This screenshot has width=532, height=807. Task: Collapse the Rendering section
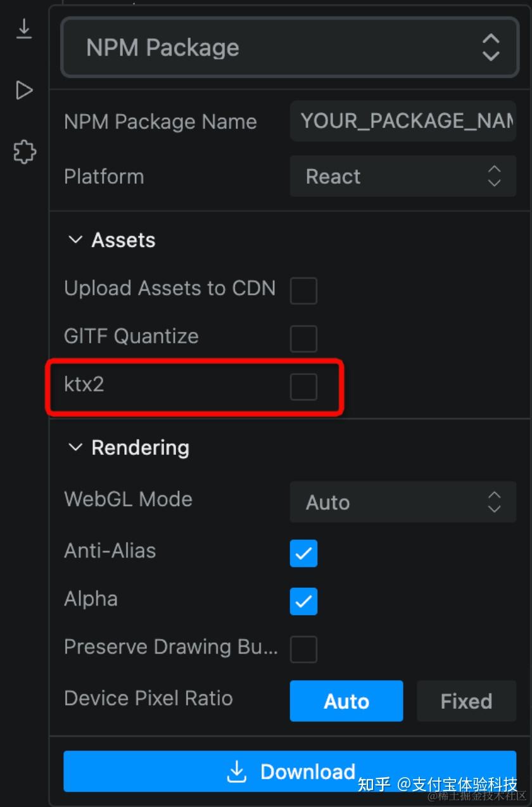75,448
